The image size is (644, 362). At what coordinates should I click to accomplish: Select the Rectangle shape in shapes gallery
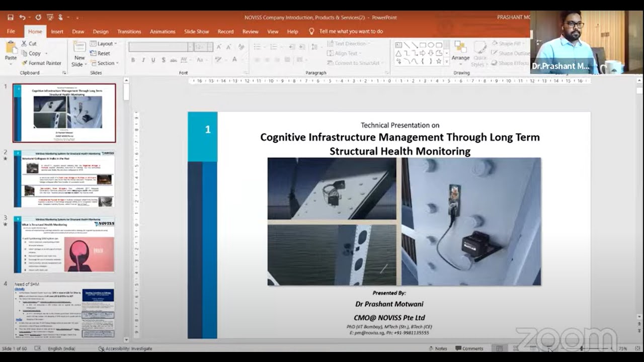click(423, 45)
